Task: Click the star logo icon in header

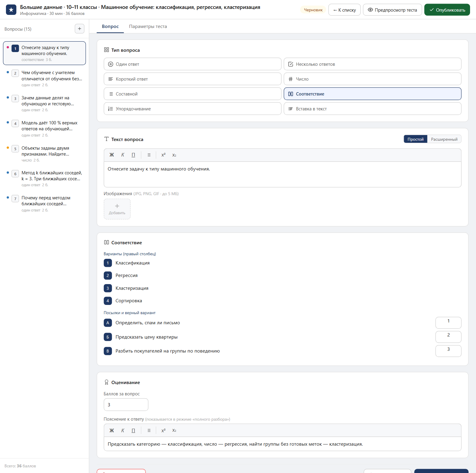Action: pos(11,10)
